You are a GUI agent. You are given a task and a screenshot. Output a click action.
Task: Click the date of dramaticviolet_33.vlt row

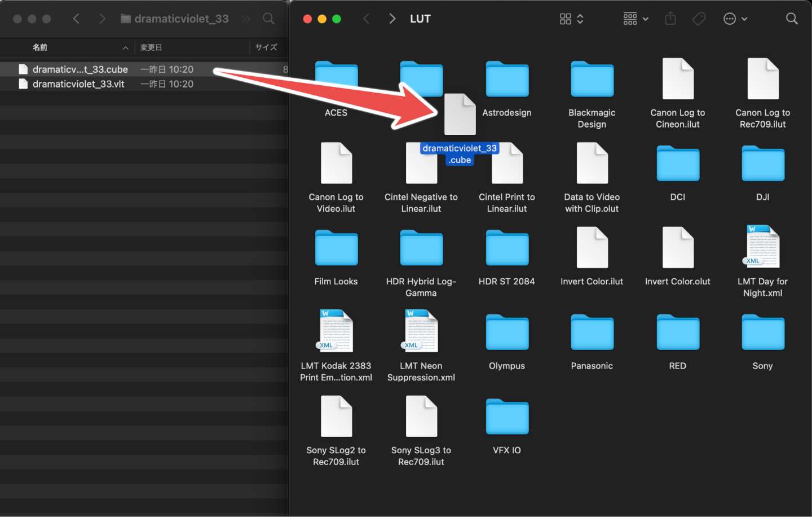coord(167,84)
